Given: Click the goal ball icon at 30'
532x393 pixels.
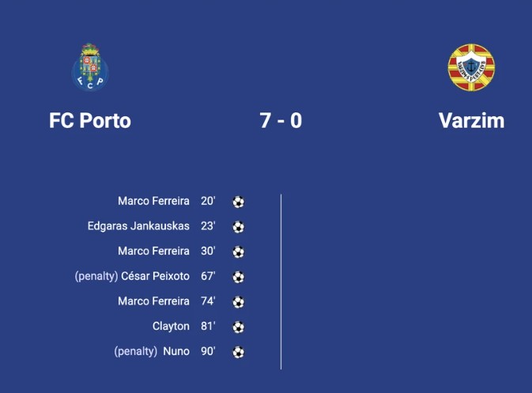Looking at the screenshot, I should [238, 251].
